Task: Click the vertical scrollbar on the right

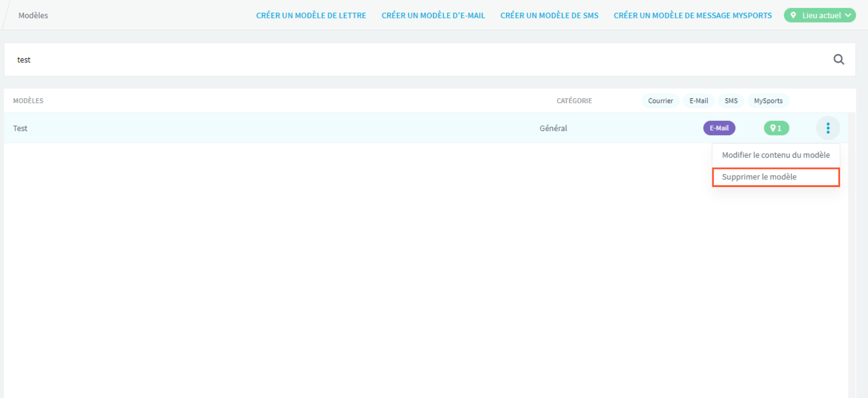Action: tap(852, 255)
